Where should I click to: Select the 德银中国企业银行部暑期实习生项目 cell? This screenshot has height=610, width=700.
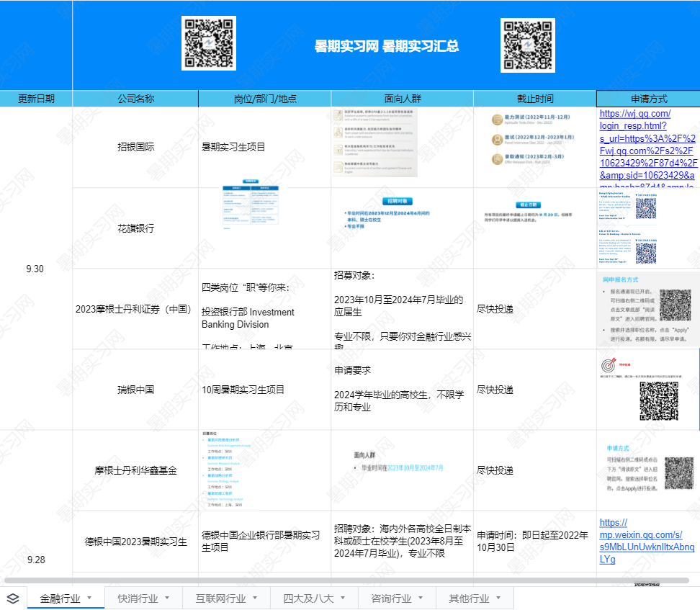coord(265,542)
